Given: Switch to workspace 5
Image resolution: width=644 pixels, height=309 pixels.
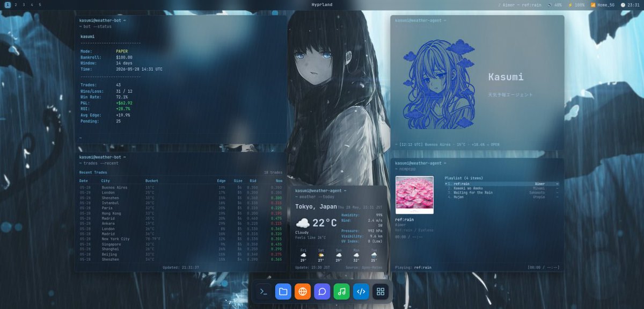Looking at the screenshot, I should click(40, 5).
